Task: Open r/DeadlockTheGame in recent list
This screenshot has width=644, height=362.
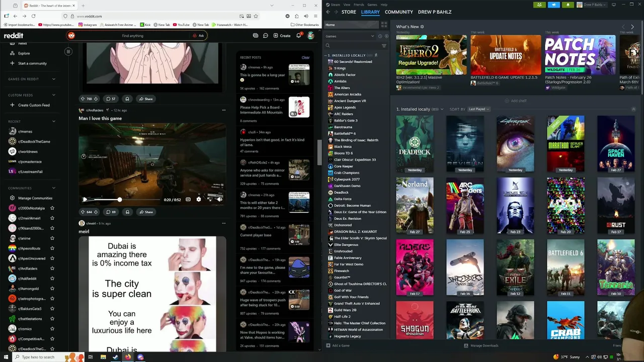Action: pos(30,141)
